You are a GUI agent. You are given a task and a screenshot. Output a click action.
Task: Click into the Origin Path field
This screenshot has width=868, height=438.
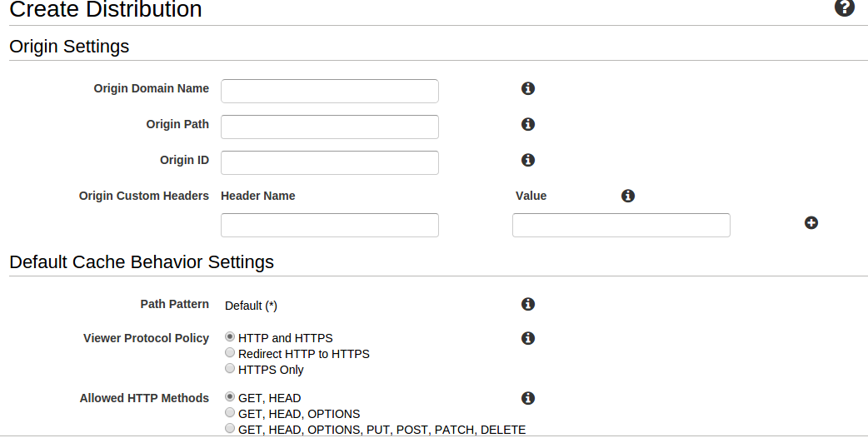pyautogui.click(x=330, y=127)
